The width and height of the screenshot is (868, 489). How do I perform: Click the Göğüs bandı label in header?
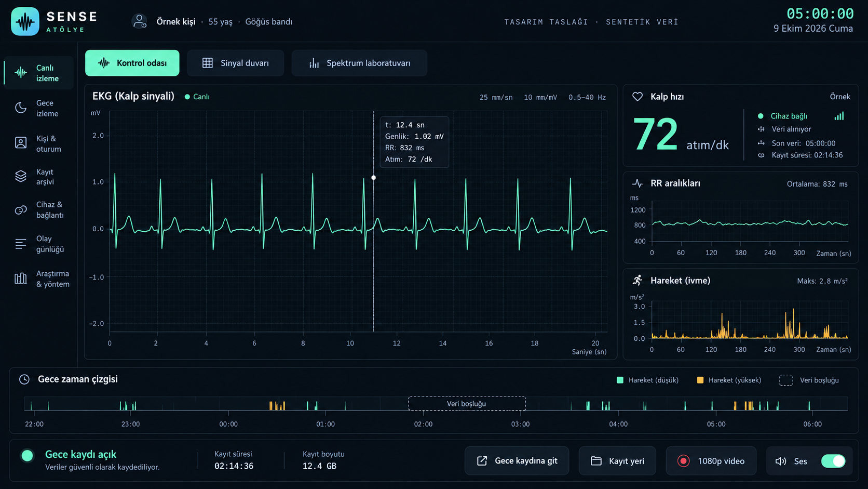(269, 22)
